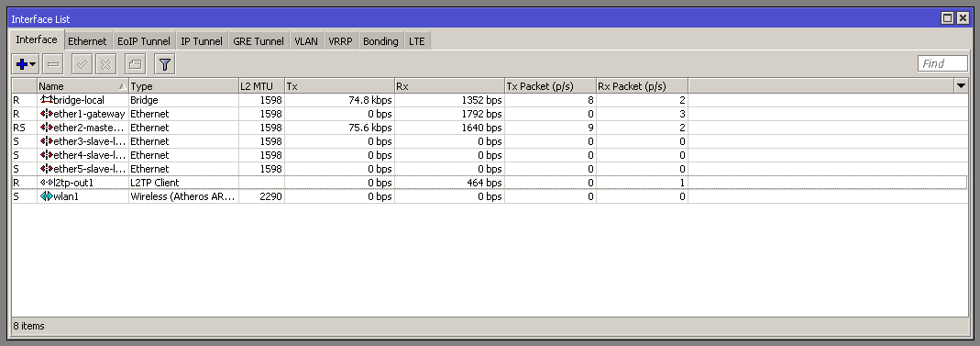980x346 pixels.
Task: Switch to the Ethernet tab
Action: (87, 41)
